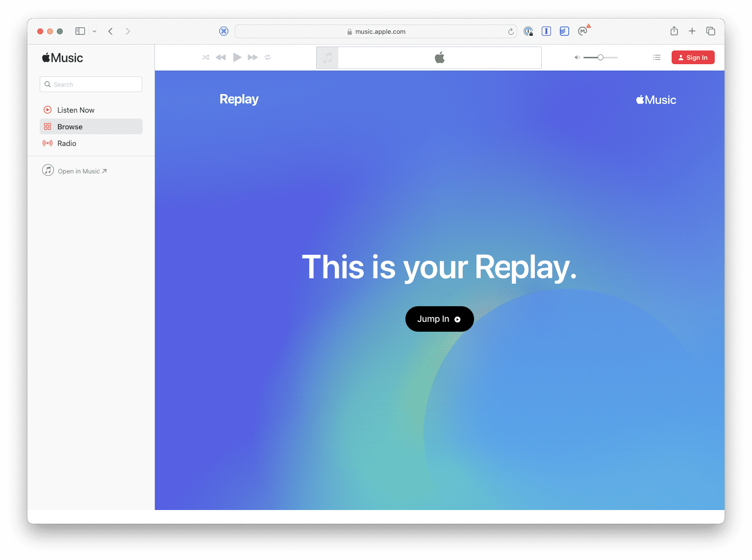This screenshot has height=560, width=752.
Task: Skip to next track
Action: [x=252, y=57]
